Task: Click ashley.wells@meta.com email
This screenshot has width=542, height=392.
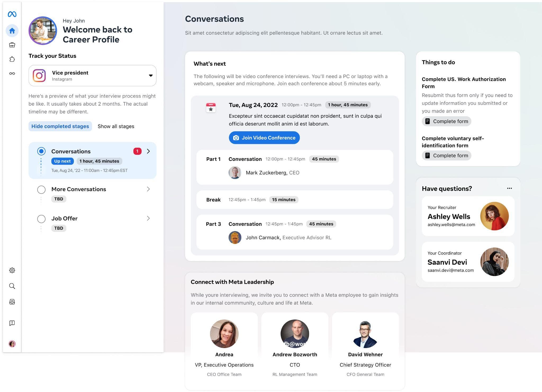Action: coord(451,225)
